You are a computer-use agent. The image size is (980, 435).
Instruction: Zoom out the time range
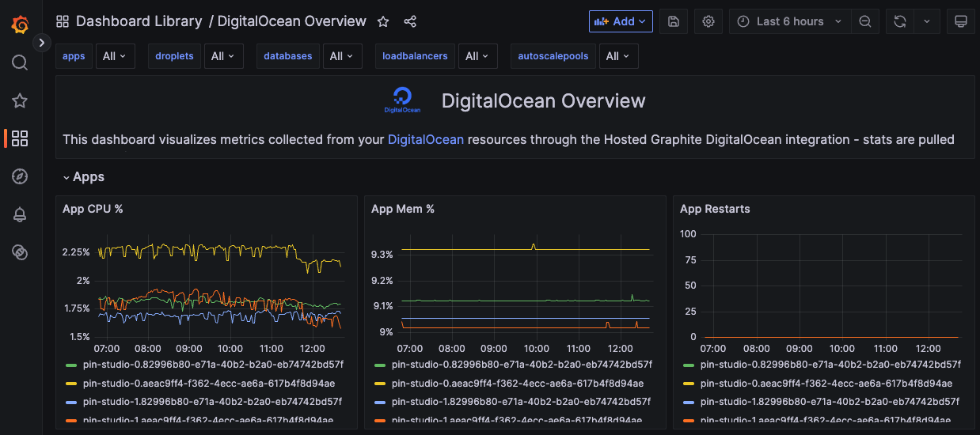[x=865, y=21]
